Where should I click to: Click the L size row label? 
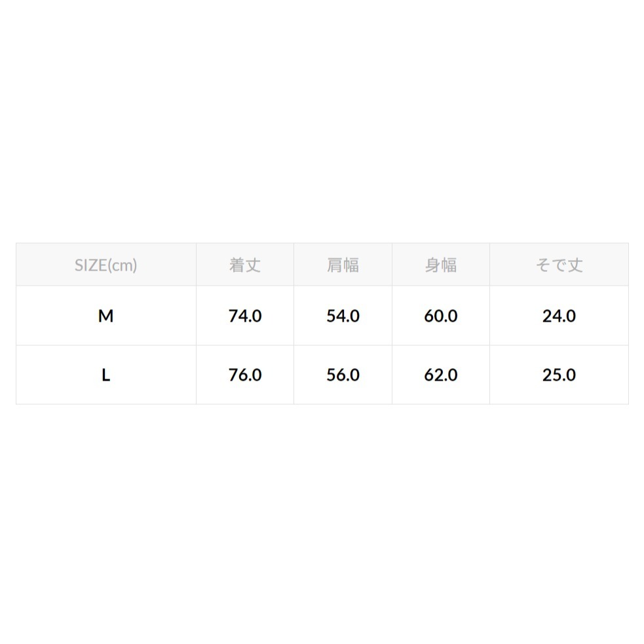(x=105, y=375)
